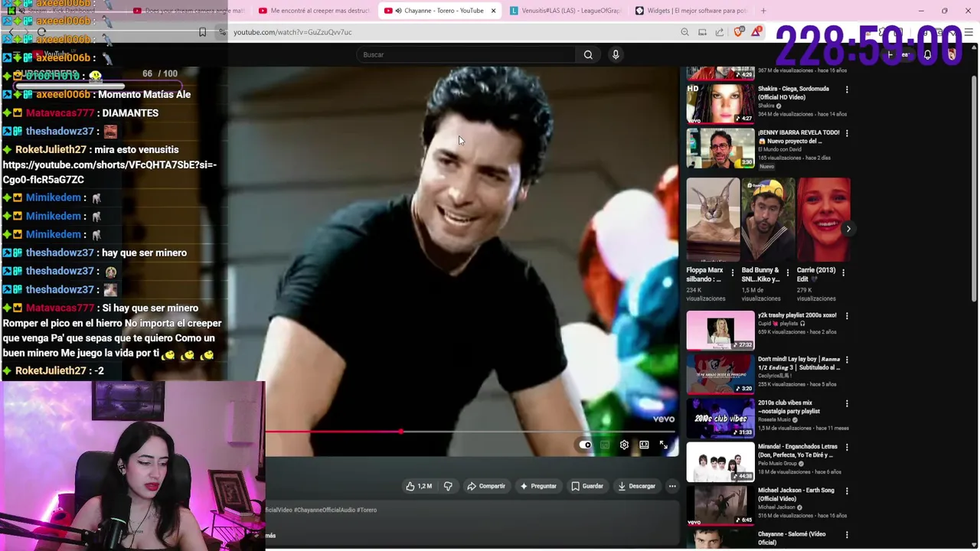
Task: Switch to theater mode in player
Action: tap(644, 445)
